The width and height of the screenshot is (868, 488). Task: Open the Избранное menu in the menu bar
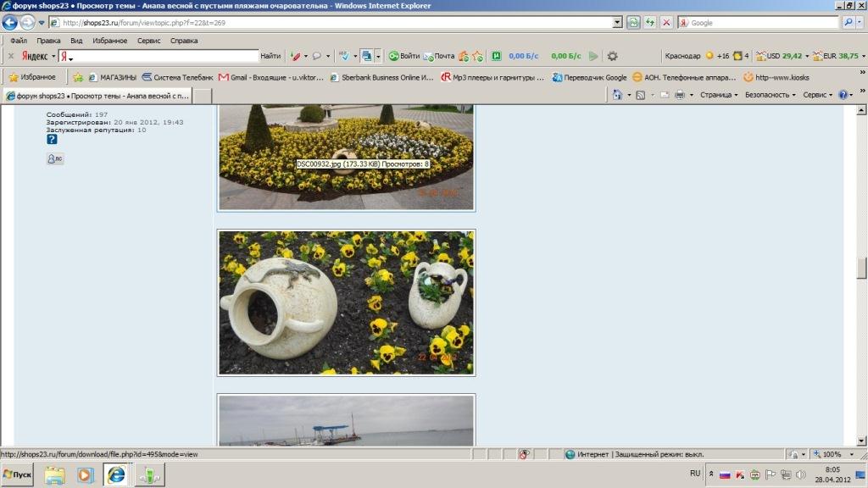coord(109,41)
